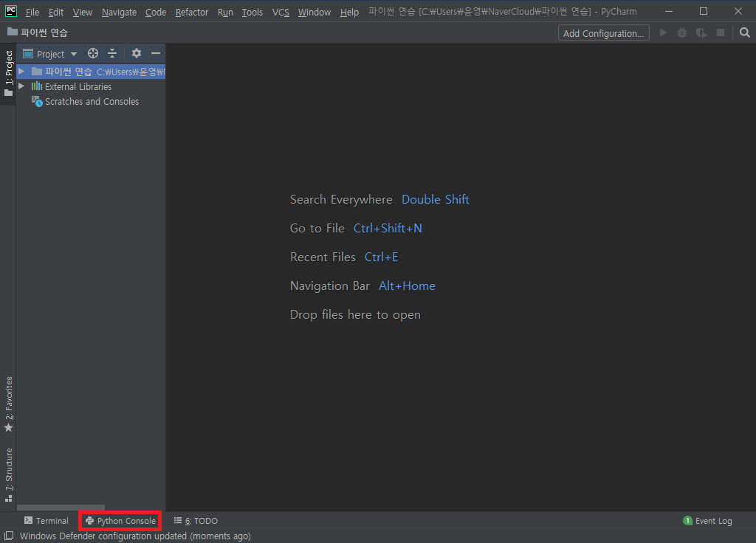Toggle the 1: Project side tool window
Image resolution: width=756 pixels, height=543 pixels.
click(8, 74)
